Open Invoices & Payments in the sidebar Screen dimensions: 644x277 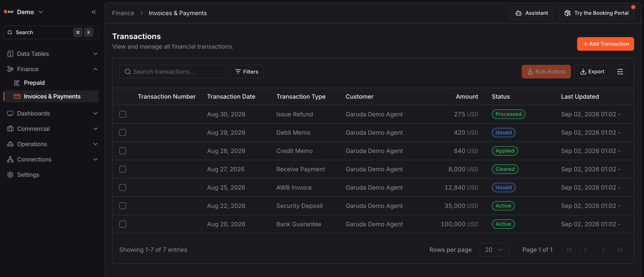pyautogui.click(x=51, y=96)
